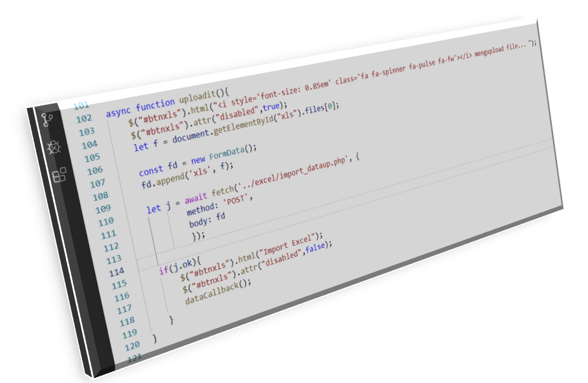Click the closing brace on line 118
This screenshot has width=588, height=383.
[x=171, y=320]
